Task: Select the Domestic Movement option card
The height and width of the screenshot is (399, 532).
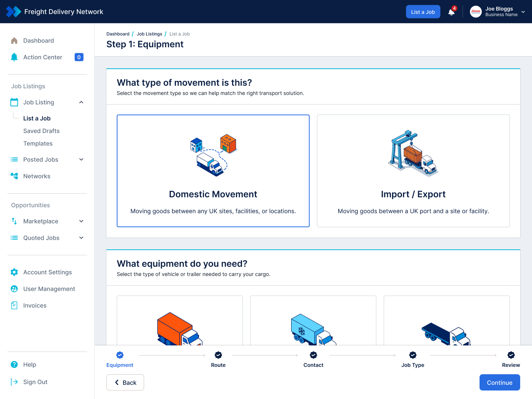Action: click(213, 171)
